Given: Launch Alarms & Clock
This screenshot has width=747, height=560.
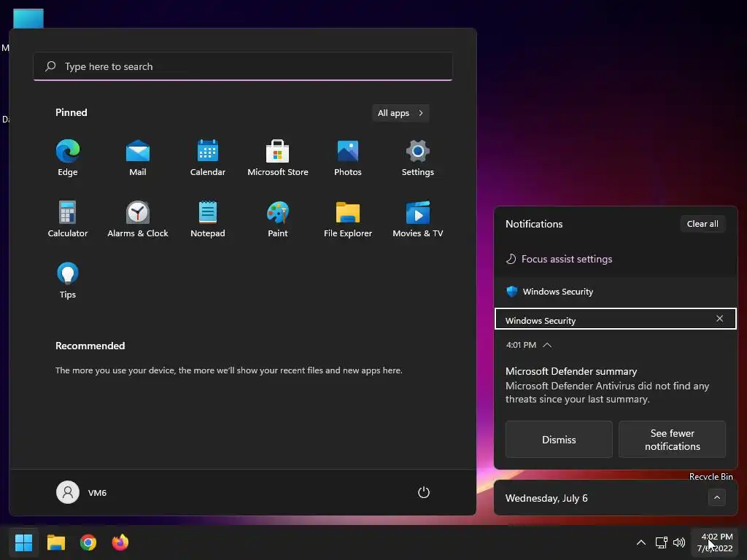Looking at the screenshot, I should tap(138, 219).
